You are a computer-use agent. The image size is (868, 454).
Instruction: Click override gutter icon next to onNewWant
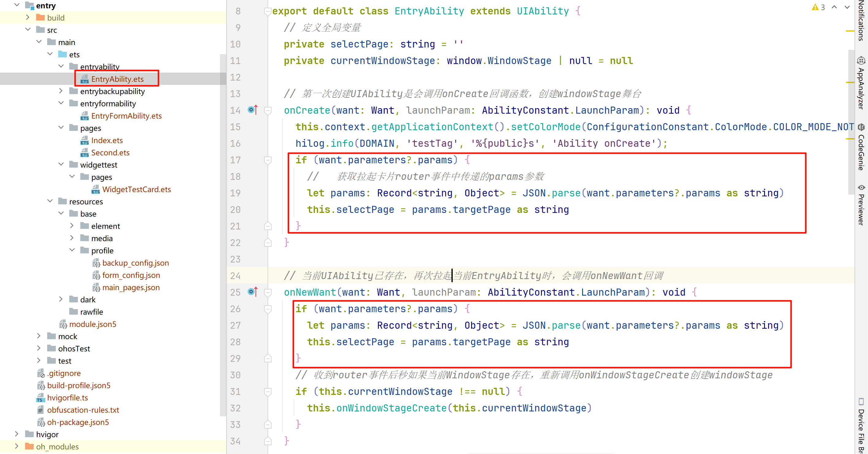(252, 292)
